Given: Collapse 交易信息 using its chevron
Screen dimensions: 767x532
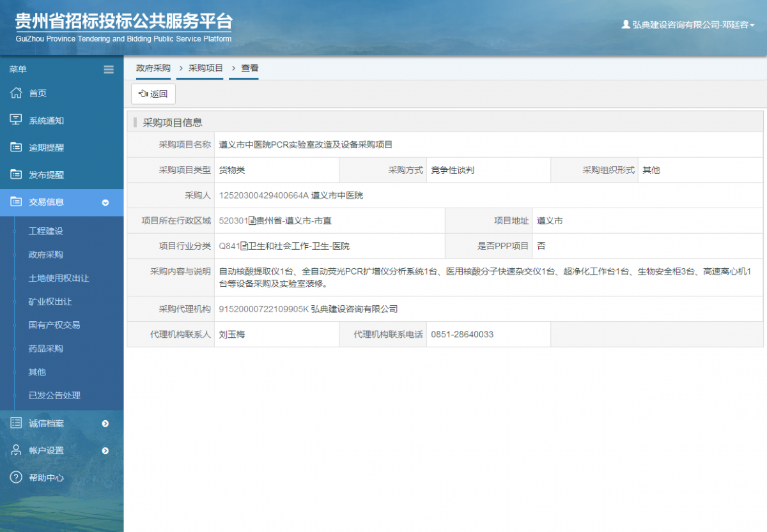Looking at the screenshot, I should point(106,202).
